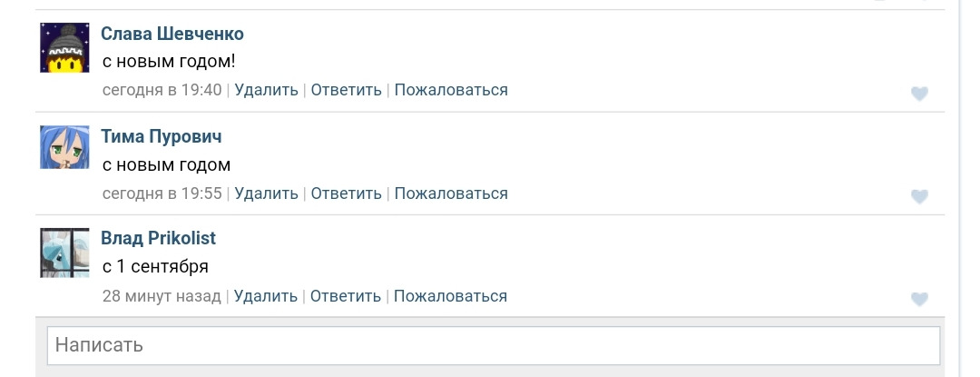Reply to Тима Пурович's comment via Ответить
The image size is (980, 377).
pos(347,193)
